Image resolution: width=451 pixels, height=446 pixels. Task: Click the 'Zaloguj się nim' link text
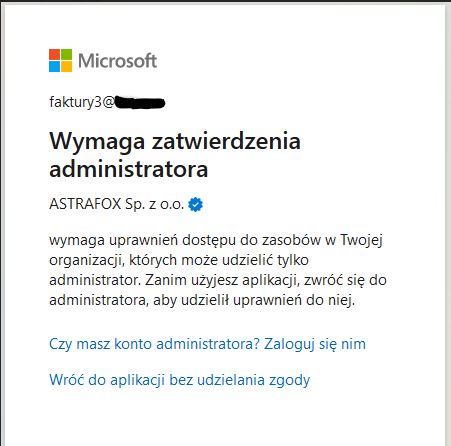(315, 344)
